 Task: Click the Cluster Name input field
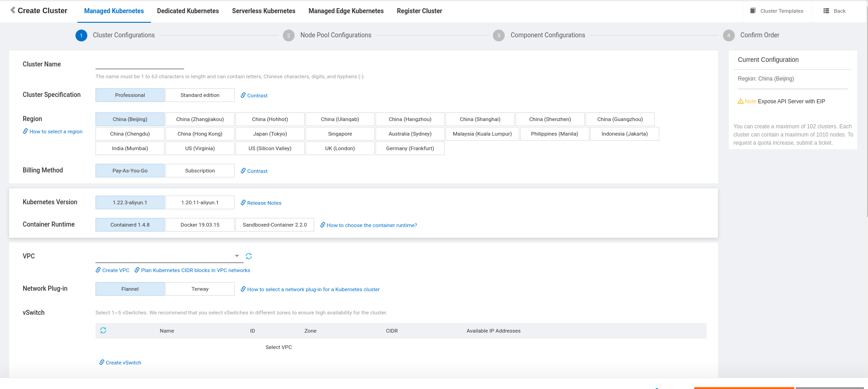coord(140,64)
